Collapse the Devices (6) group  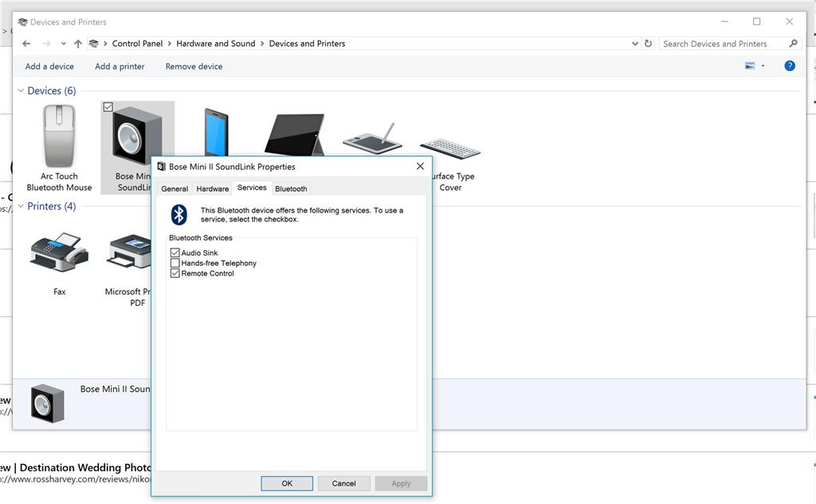(x=20, y=91)
